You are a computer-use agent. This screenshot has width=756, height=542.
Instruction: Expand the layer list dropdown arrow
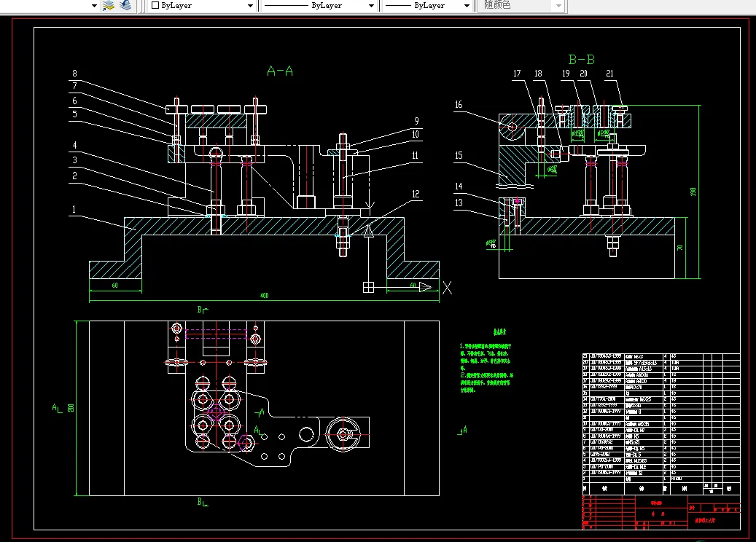point(94,6)
